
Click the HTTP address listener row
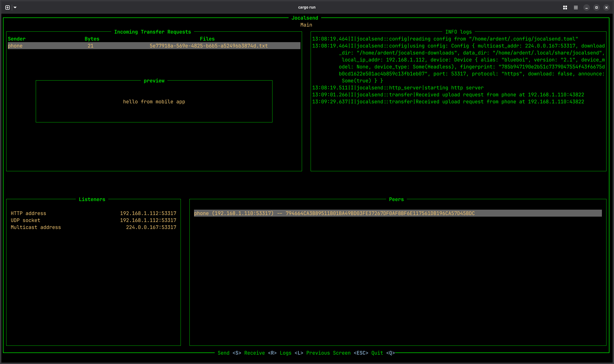coord(93,213)
